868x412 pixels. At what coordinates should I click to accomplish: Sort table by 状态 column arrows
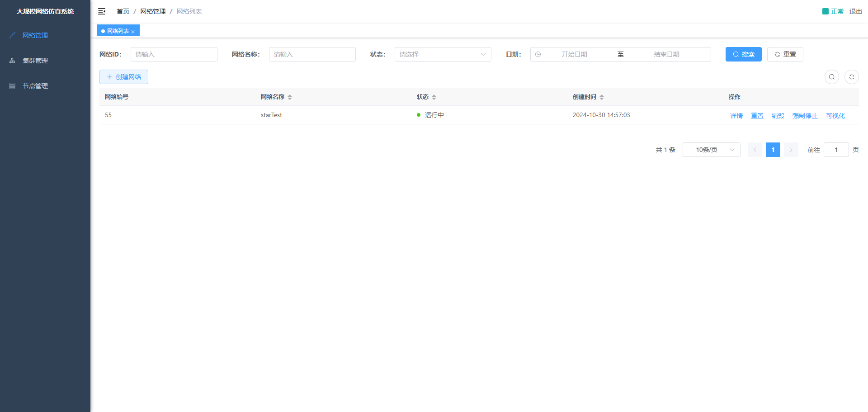(x=434, y=97)
